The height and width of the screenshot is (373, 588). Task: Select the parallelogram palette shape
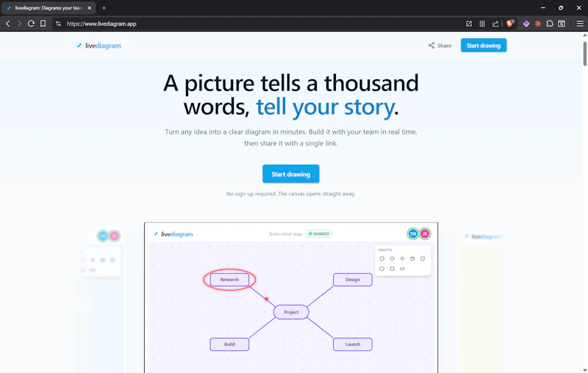tap(422, 258)
